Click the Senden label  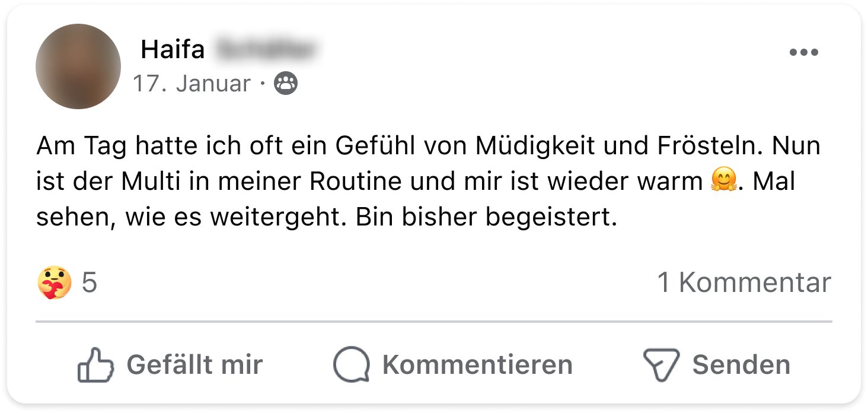click(x=741, y=364)
